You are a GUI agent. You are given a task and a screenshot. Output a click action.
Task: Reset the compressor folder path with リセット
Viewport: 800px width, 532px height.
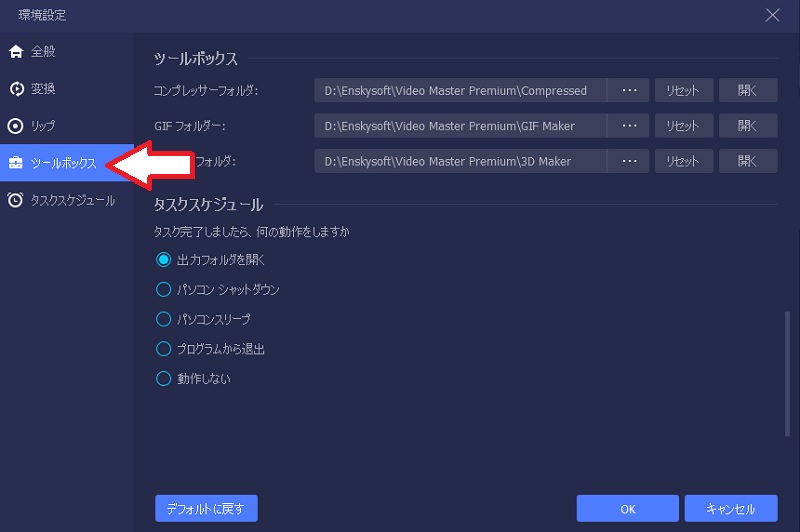684,90
